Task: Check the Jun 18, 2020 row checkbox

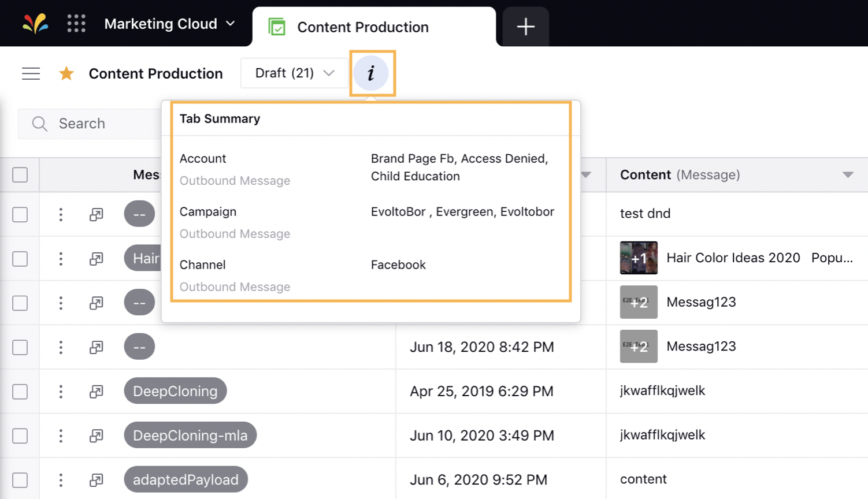Action: 20,347
